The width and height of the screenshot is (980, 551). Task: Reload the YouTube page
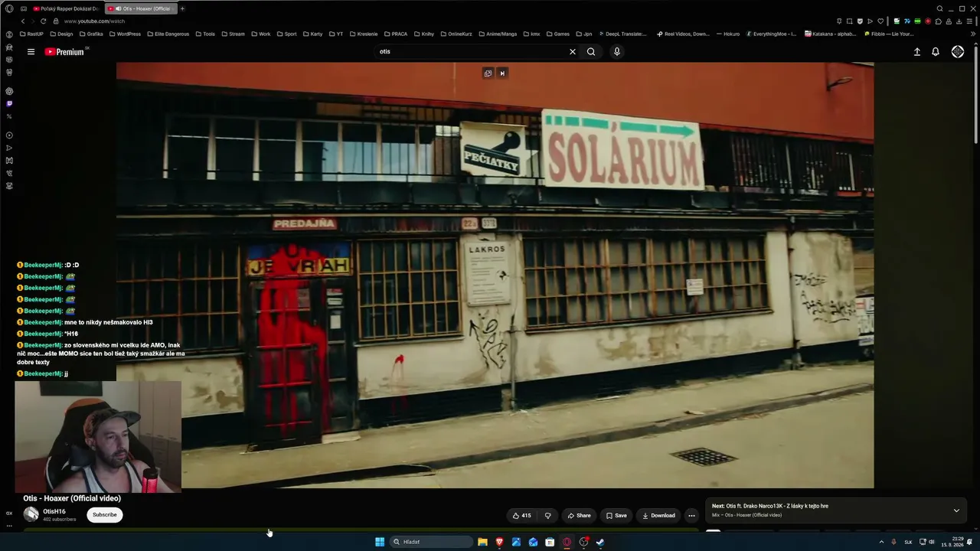tap(43, 21)
